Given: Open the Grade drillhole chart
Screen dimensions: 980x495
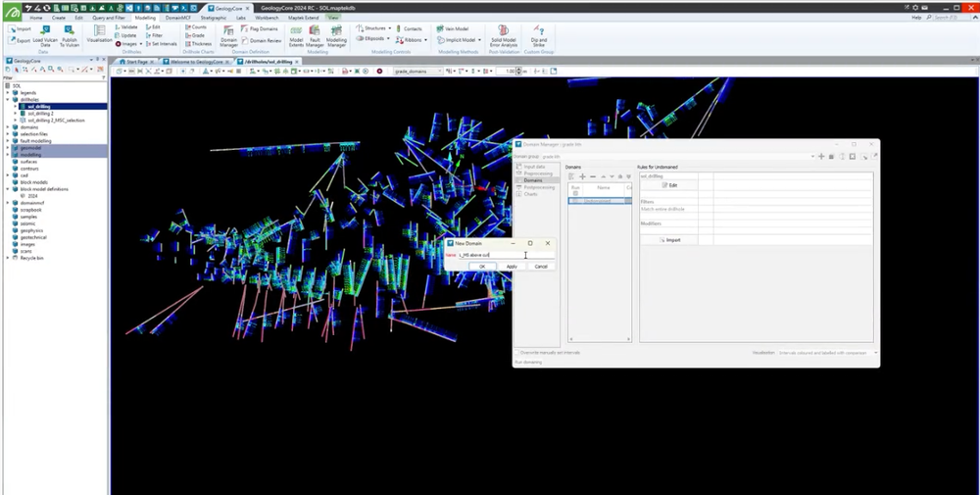Looking at the screenshot, I should (x=195, y=35).
